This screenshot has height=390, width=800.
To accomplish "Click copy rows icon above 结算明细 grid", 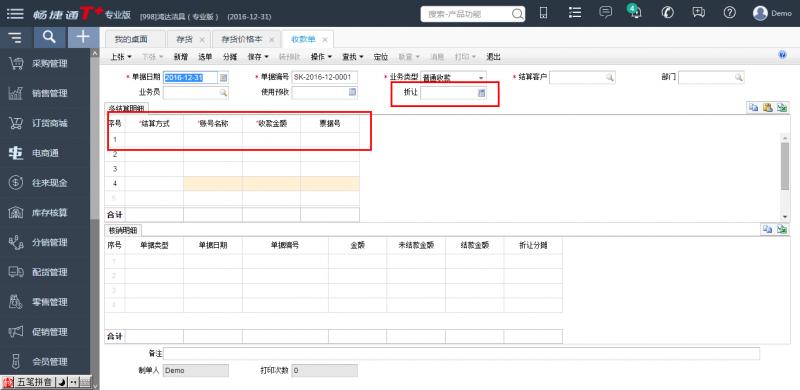I will tap(754, 108).
